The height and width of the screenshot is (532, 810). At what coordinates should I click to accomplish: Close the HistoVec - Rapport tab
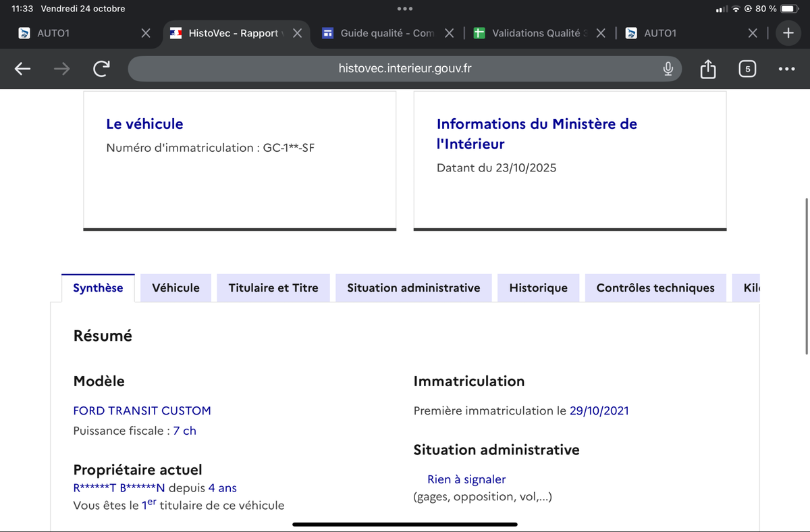pos(297,33)
